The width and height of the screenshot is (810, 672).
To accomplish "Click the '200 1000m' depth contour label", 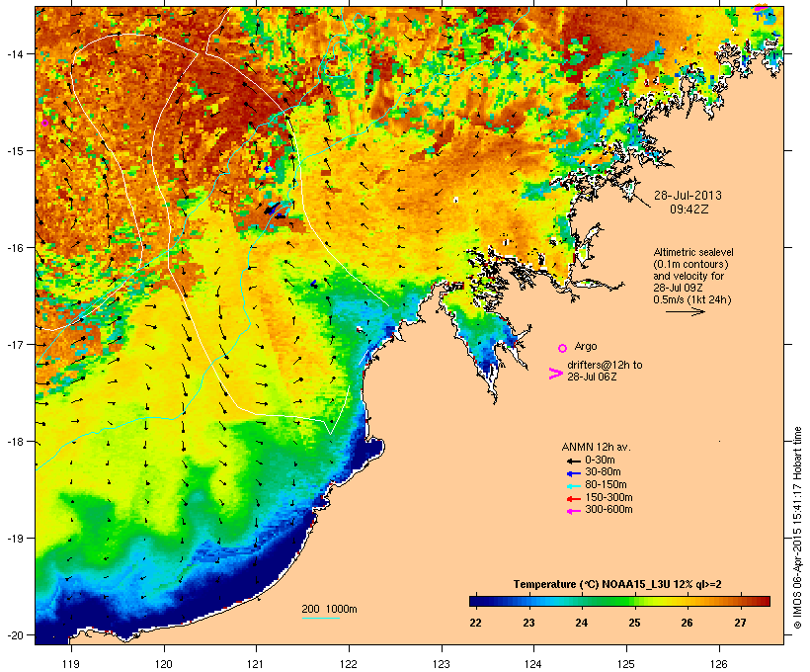I will (329, 609).
